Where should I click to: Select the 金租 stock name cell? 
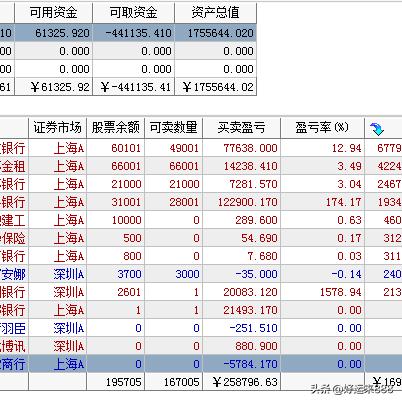tap(14, 166)
